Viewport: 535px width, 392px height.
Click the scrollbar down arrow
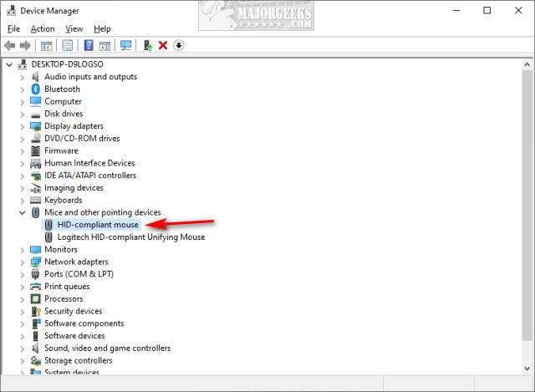[527, 369]
